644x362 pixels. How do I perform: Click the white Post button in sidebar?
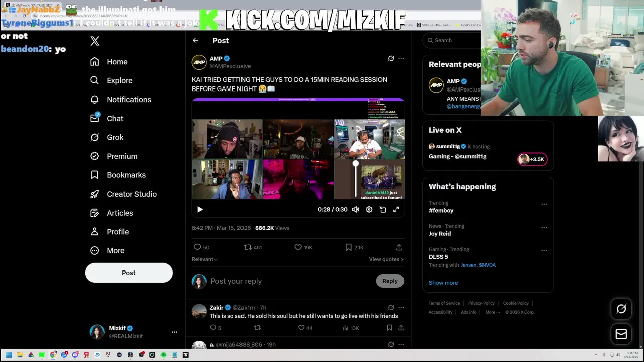(129, 273)
